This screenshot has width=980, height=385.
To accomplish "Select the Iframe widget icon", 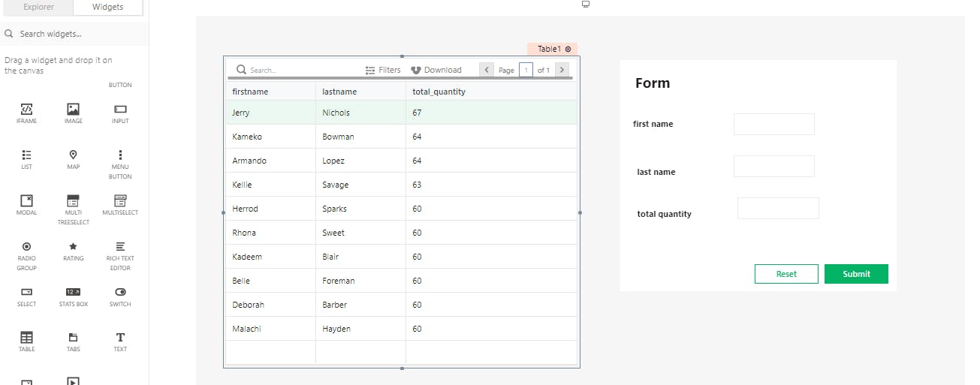I will pyautogui.click(x=26, y=110).
